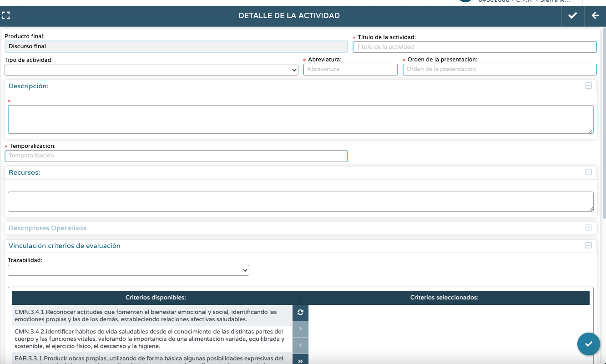
Task: Click the back arrow icon
Action: click(x=595, y=16)
